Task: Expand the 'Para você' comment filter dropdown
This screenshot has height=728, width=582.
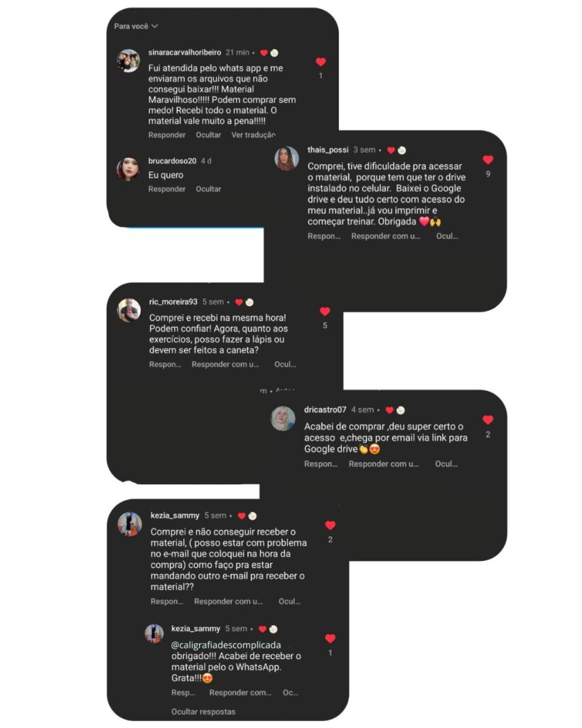Action: point(136,26)
